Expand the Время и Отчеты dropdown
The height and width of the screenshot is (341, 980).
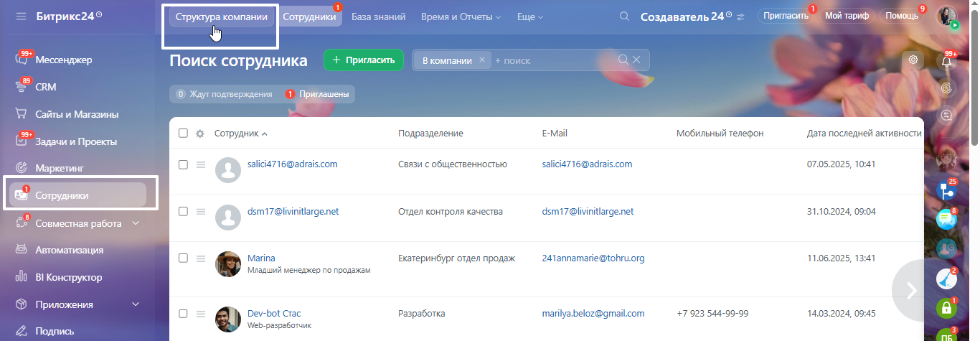coord(461,17)
